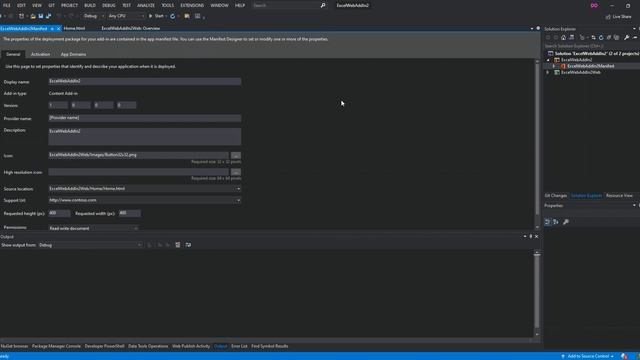The width and height of the screenshot is (640, 360).
Task: Click Add to Source Control in status bar
Action: 588,356
